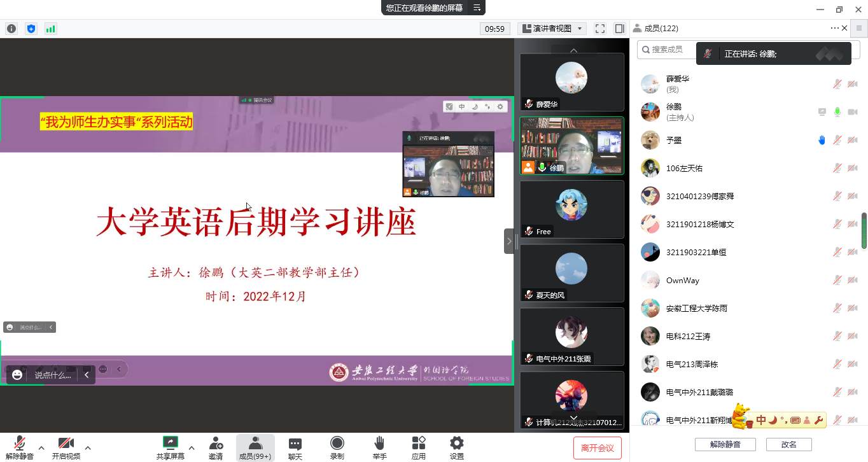Open the 应用 apps icon
868x462 pixels.
[418, 447]
